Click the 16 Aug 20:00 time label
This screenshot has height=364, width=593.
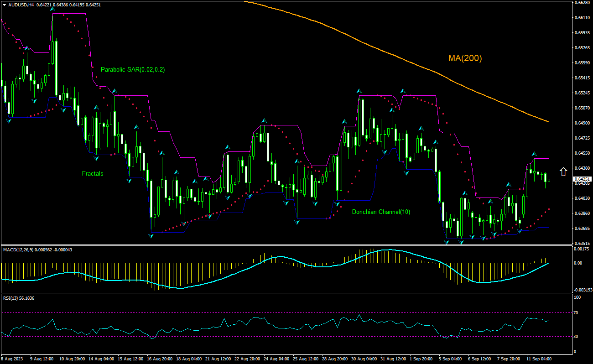[159, 359]
